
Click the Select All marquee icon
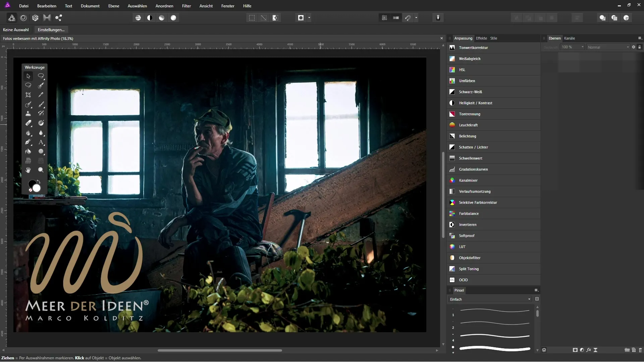[x=252, y=18]
